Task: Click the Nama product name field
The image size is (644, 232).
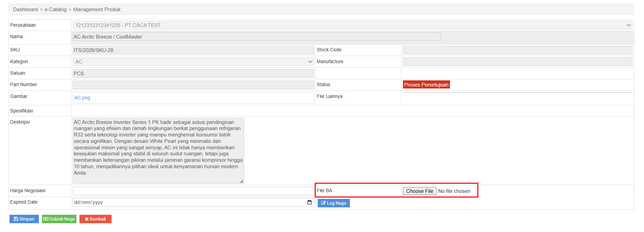Action: pyautogui.click(x=257, y=37)
